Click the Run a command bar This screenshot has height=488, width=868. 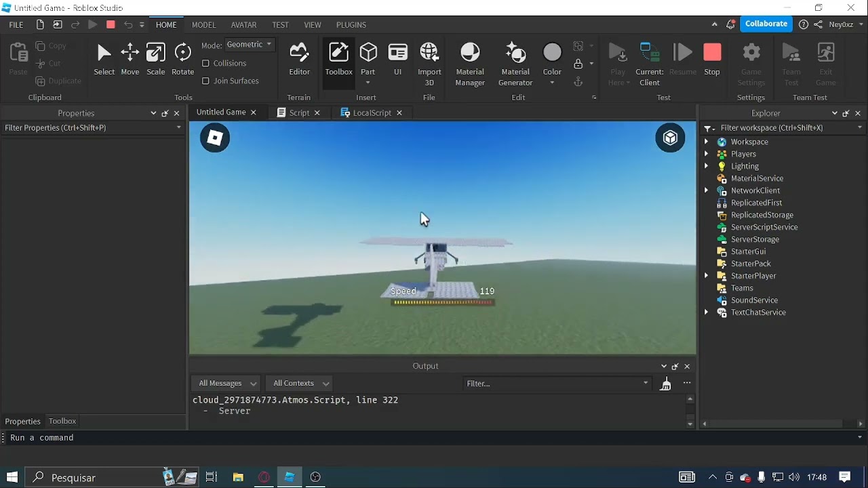(x=434, y=438)
